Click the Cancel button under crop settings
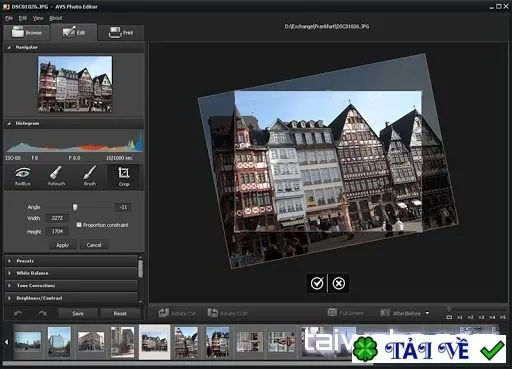The image size is (512, 369). click(x=94, y=245)
